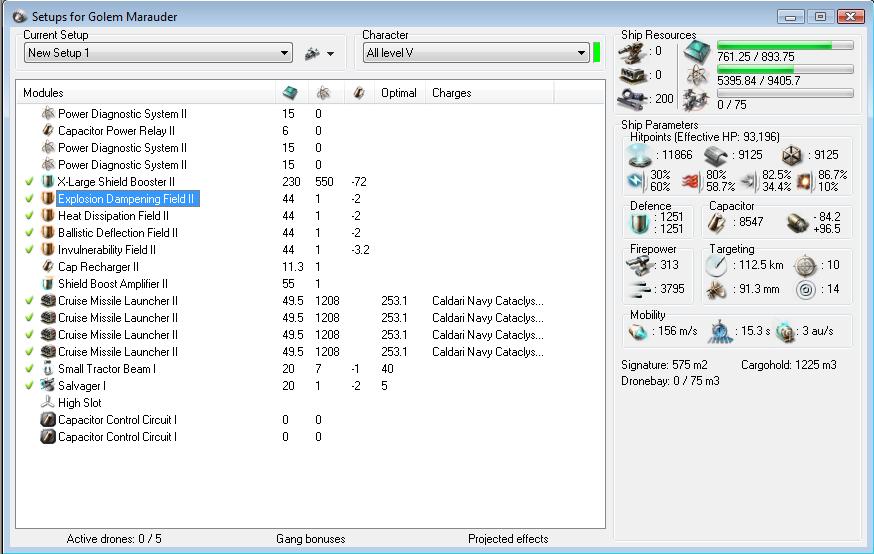Viewport: 874px width, 554px height.
Task: Click the hull structure icon in Hitpoints
Action: coord(792,155)
